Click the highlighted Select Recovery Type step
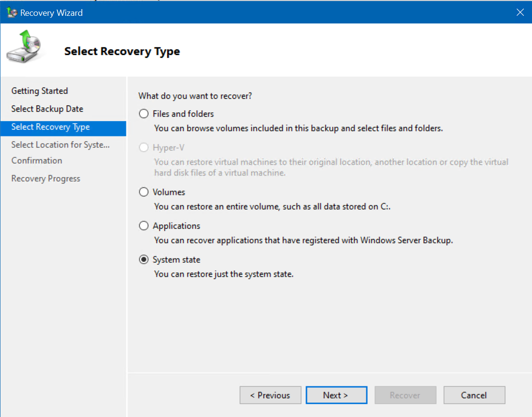The width and height of the screenshot is (532, 417). coord(50,127)
